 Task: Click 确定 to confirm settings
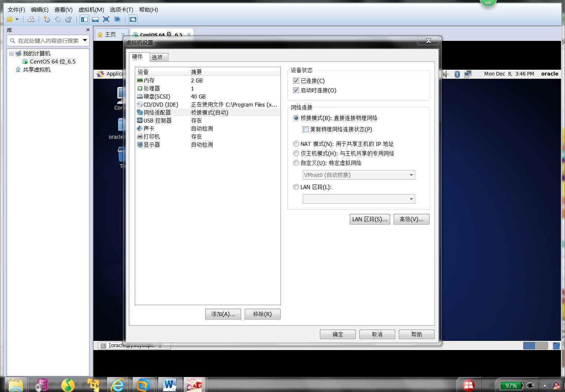[x=337, y=334]
